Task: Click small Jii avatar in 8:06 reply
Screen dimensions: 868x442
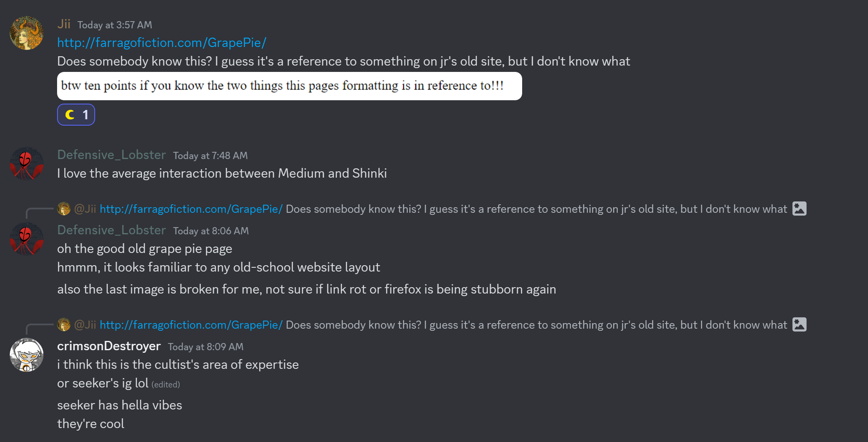Action: [x=64, y=209]
